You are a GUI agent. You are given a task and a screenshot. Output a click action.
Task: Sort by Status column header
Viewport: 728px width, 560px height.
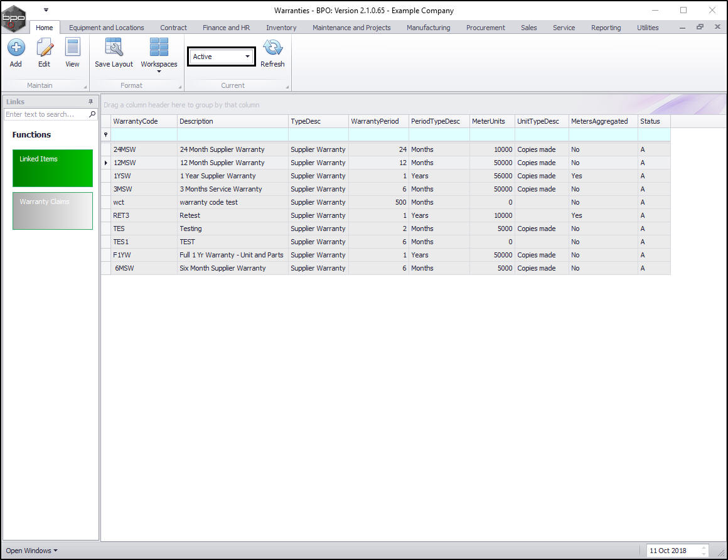(654, 121)
